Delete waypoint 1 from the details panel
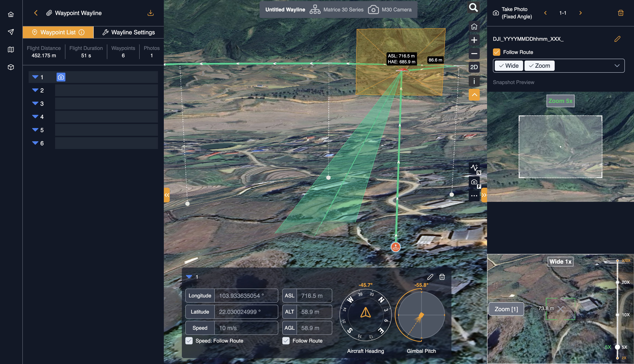 (442, 277)
